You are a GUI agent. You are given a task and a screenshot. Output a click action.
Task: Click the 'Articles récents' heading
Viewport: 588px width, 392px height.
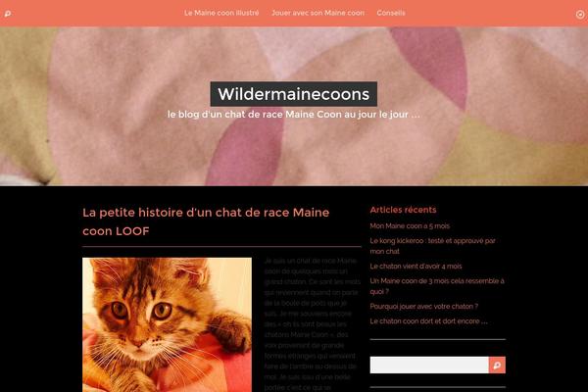tap(403, 210)
